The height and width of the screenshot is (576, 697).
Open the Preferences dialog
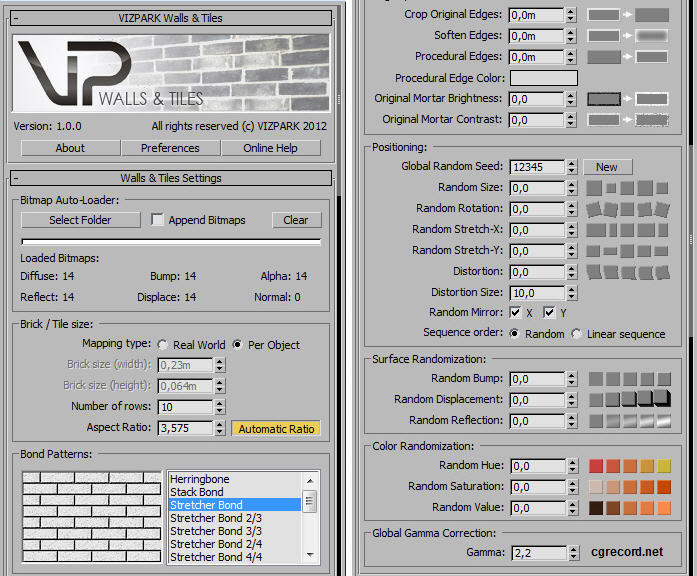click(170, 148)
